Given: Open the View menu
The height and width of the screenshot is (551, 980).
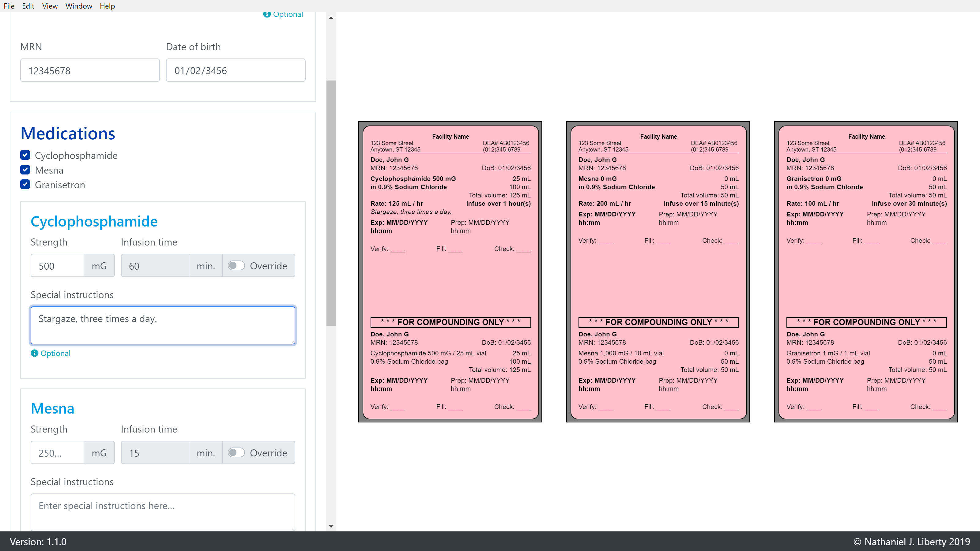Looking at the screenshot, I should (50, 6).
